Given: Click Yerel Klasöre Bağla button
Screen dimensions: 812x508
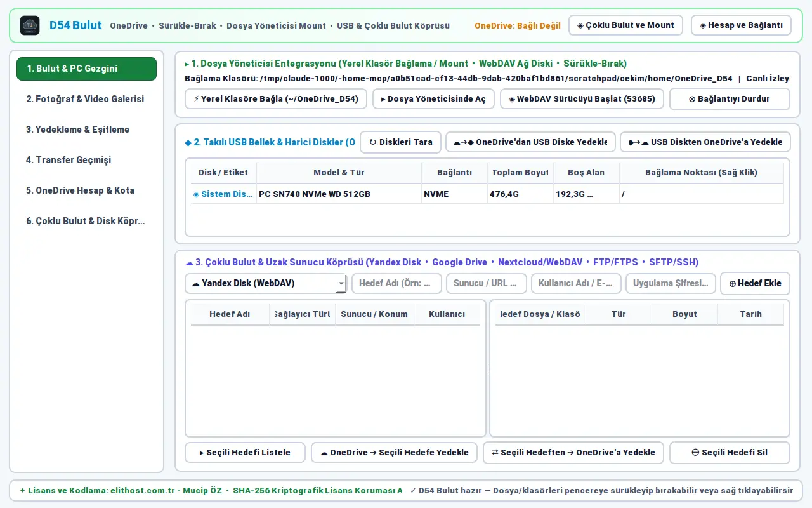Looking at the screenshot, I should (276, 99).
